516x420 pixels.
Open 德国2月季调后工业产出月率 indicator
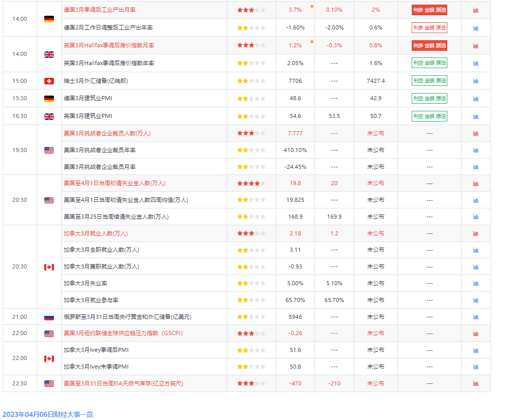pos(100,10)
